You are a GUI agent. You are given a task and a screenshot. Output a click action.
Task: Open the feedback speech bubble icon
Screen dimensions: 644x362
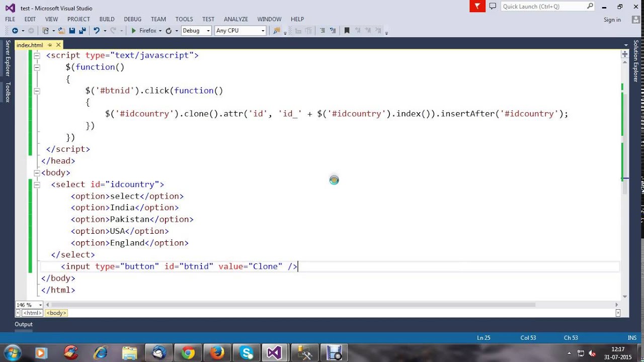(493, 6)
